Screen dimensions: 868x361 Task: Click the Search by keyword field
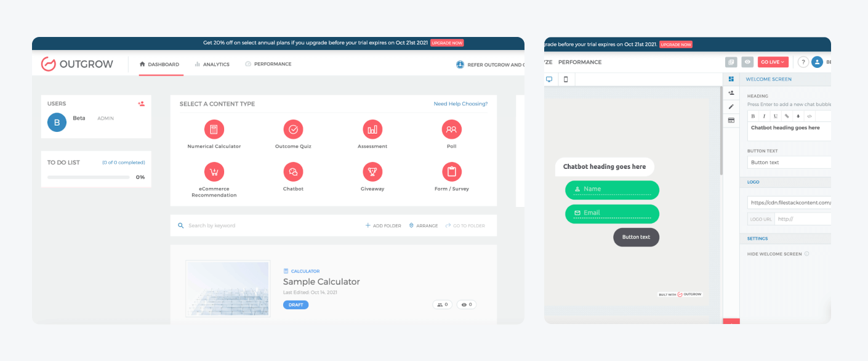coord(265,225)
